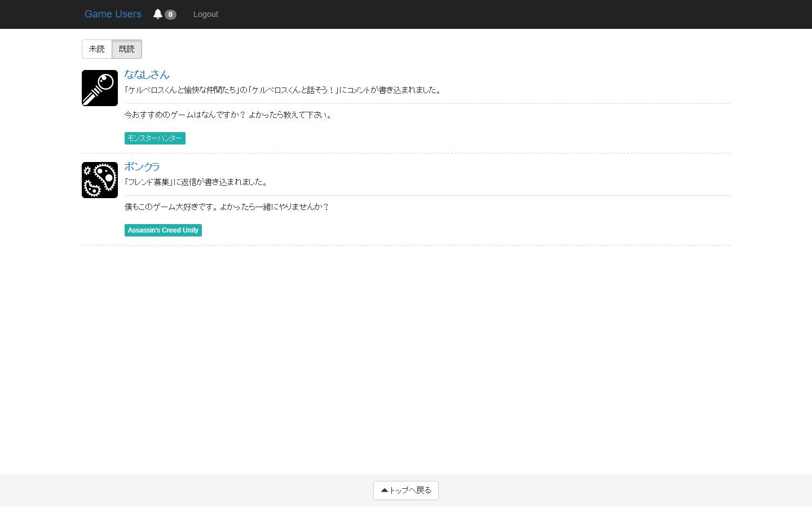Click the notification count badge showing 0
The height and width of the screenshot is (508, 812).
(170, 15)
